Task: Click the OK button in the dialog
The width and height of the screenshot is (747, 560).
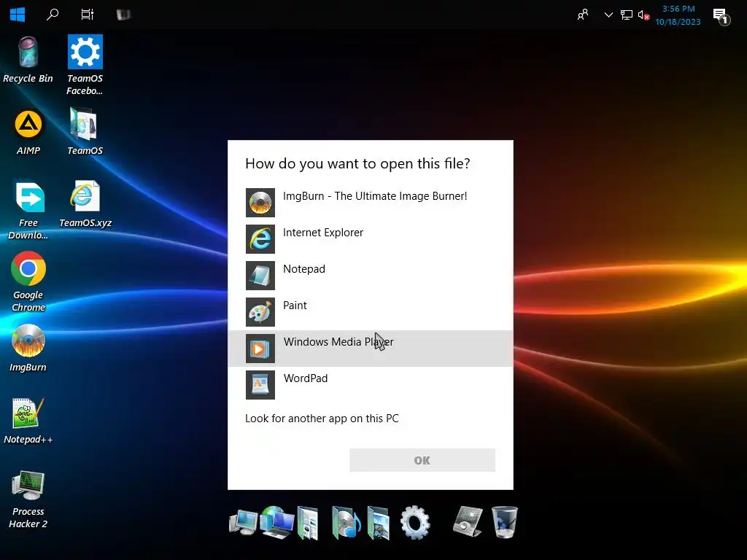Action: click(422, 461)
